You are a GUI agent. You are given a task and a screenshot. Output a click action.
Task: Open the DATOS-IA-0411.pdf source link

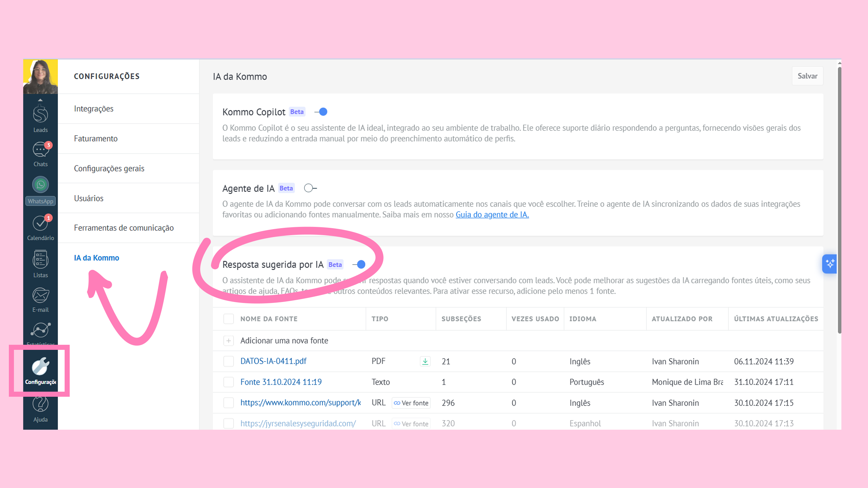tap(273, 361)
